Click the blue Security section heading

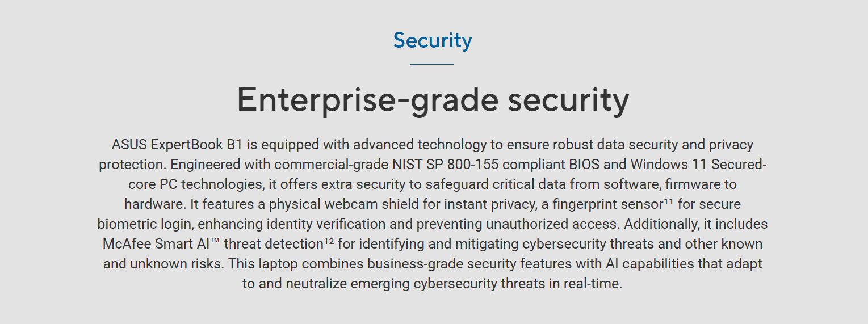click(433, 40)
